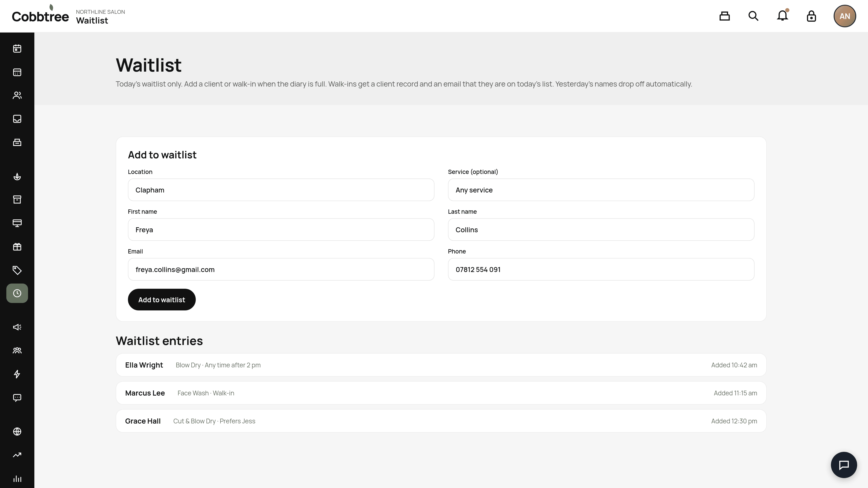This screenshot has height=488, width=868.
Task: Open the lightning bolt automations icon
Action: [x=17, y=374]
